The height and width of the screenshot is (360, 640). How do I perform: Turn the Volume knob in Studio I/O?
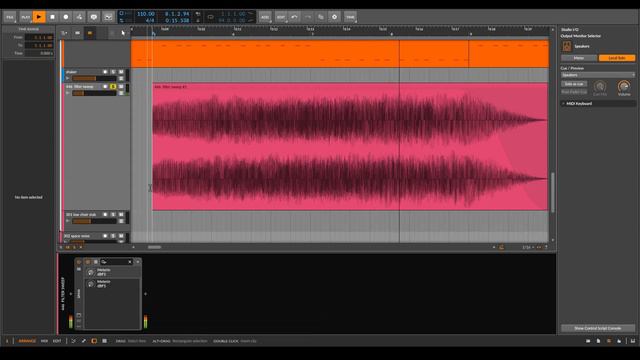624,87
